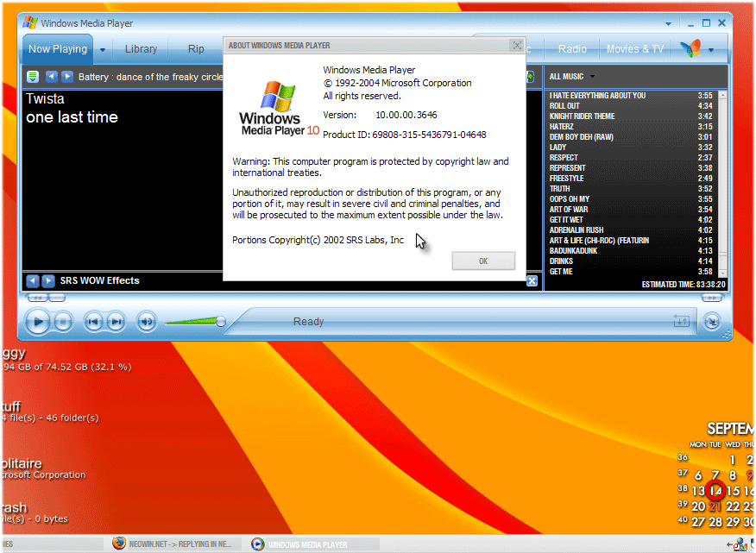756x553 pixels.
Task: Click the fast forward button on the seek bar
Action: pyautogui.click(x=711, y=298)
